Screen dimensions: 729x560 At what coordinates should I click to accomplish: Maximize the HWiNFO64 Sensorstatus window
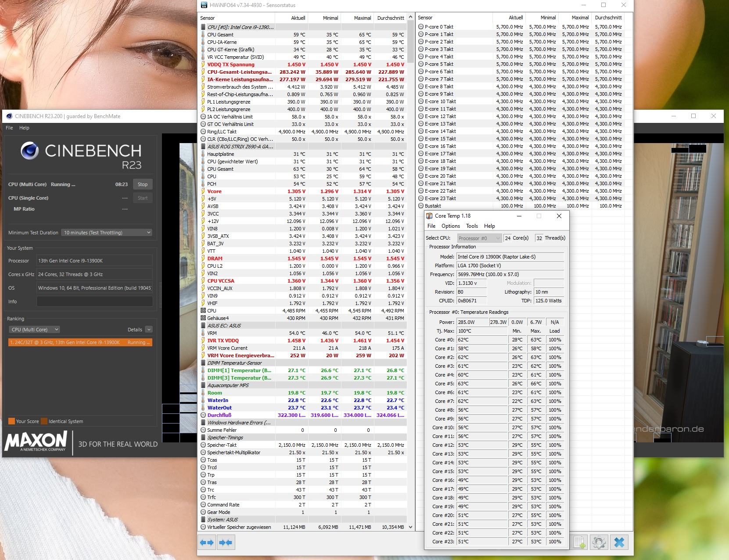point(603,5)
